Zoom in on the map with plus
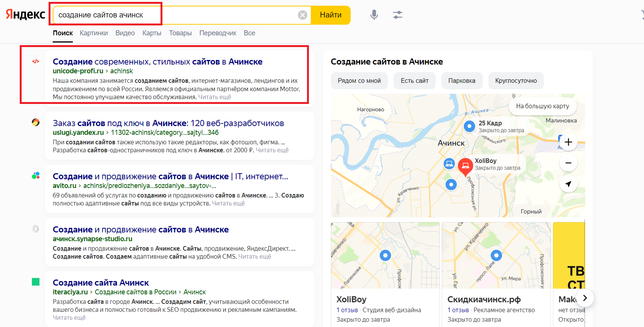This screenshot has width=644, height=327. point(568,142)
